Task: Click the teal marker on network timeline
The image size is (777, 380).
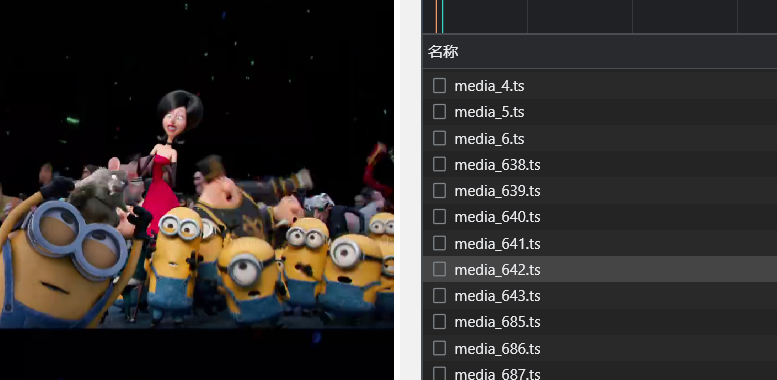Action: [x=442, y=16]
